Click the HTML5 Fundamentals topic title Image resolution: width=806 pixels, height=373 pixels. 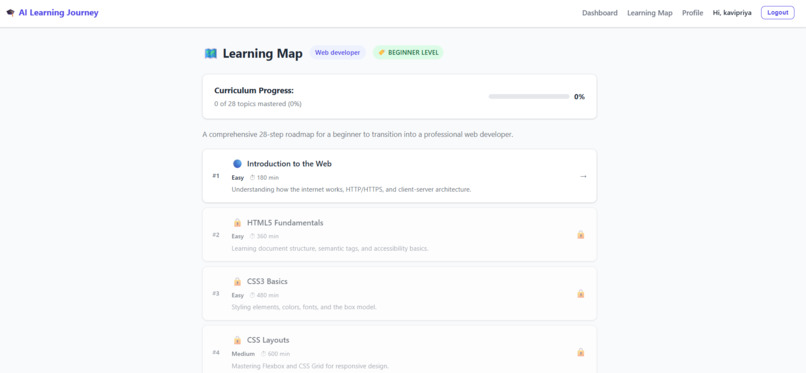[285, 223]
